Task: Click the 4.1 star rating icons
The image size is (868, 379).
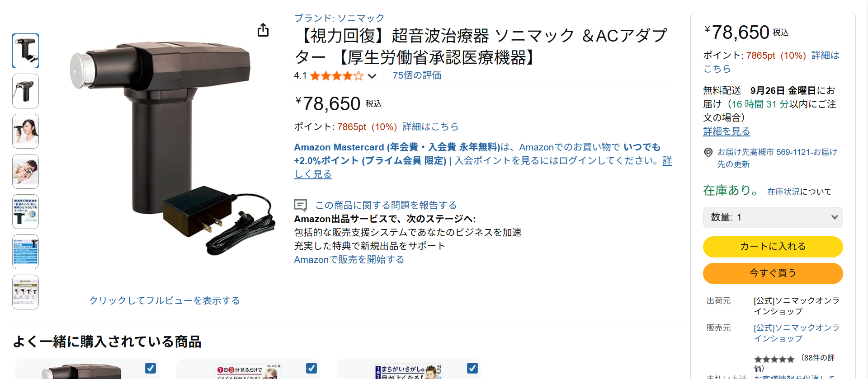Action: point(336,76)
